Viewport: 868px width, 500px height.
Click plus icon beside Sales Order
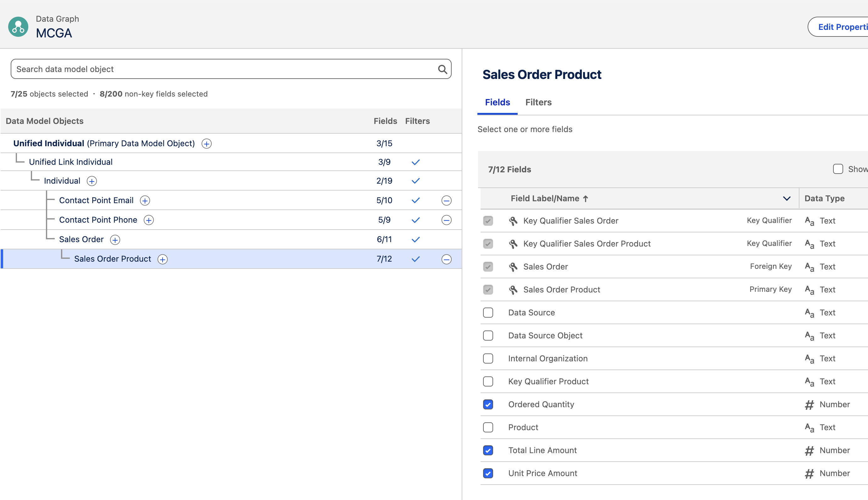115,240
